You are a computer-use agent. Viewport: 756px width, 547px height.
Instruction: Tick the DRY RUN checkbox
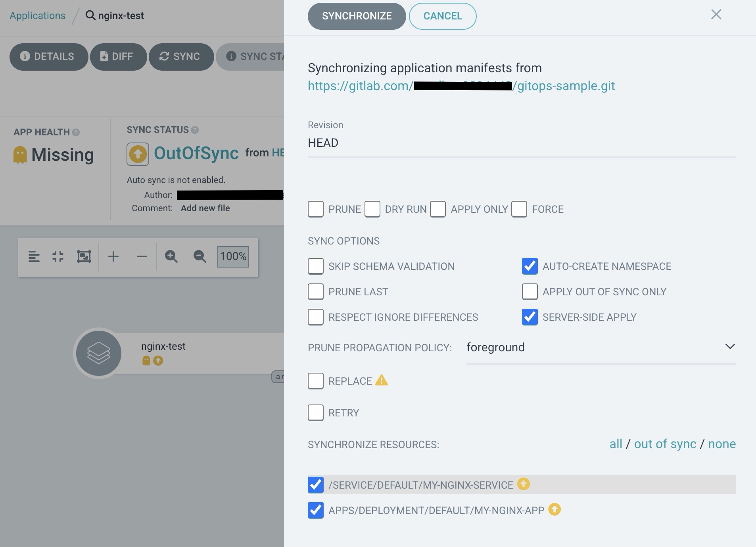372,209
